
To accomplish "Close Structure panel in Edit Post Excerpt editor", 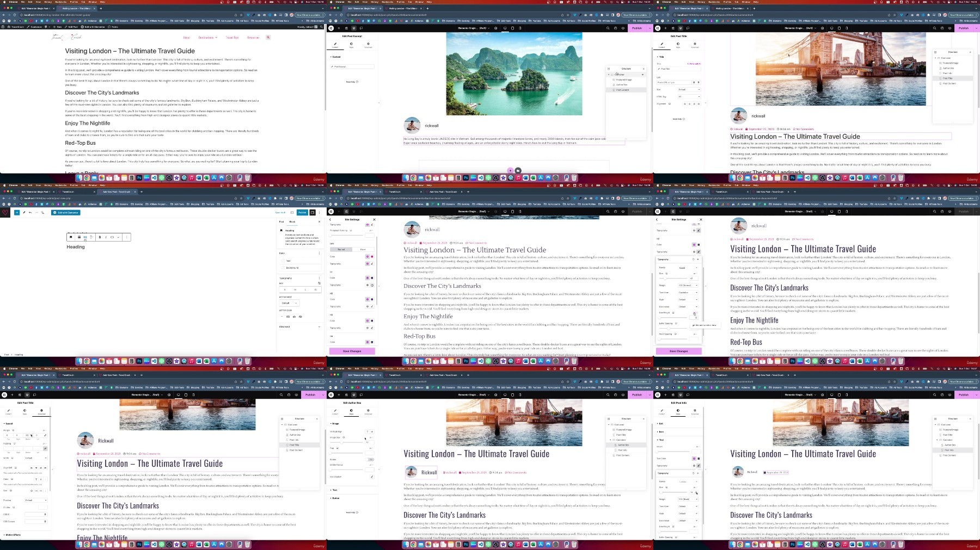I will coord(643,69).
